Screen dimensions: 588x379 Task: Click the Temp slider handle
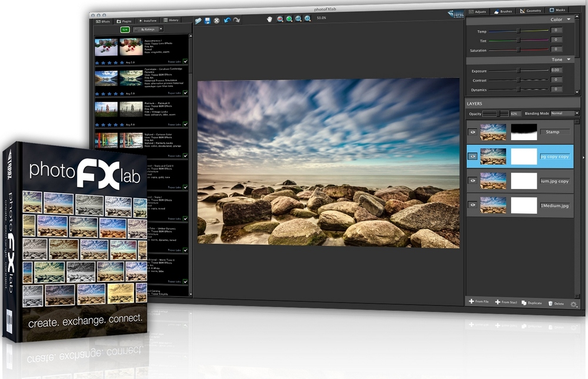coord(519,31)
